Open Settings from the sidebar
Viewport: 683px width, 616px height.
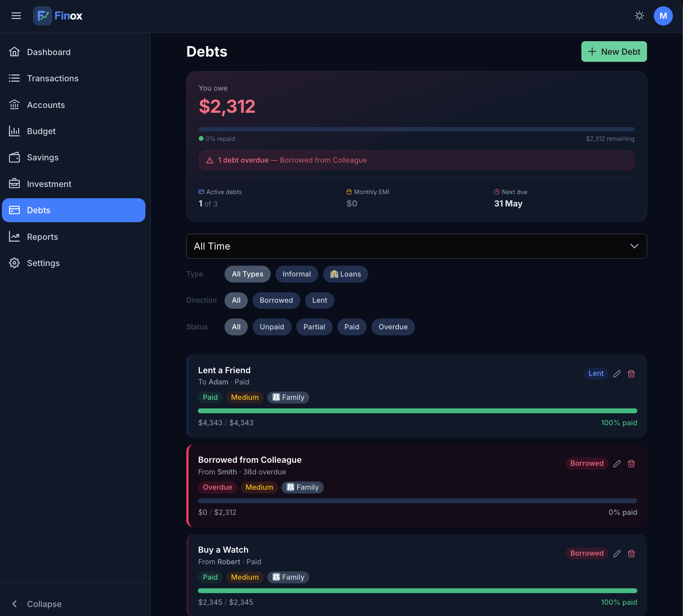(x=73, y=263)
